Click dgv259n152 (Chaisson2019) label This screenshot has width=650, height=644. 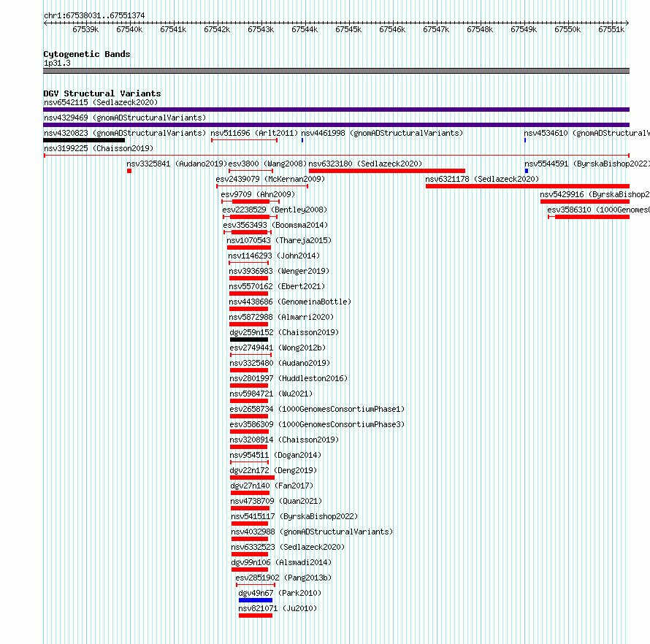[x=284, y=332]
